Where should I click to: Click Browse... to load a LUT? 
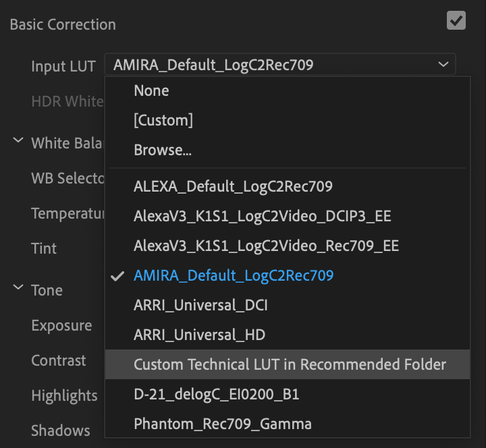[x=288, y=150]
